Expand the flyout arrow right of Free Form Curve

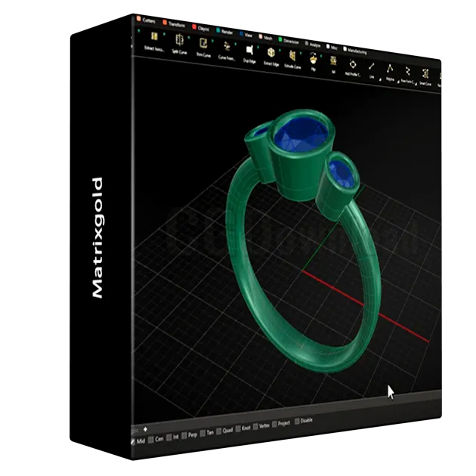coord(416,83)
